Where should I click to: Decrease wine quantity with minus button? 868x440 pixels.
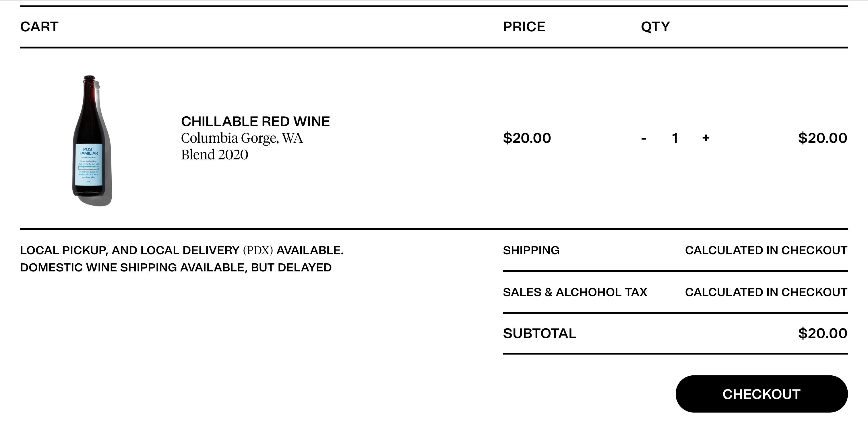644,138
